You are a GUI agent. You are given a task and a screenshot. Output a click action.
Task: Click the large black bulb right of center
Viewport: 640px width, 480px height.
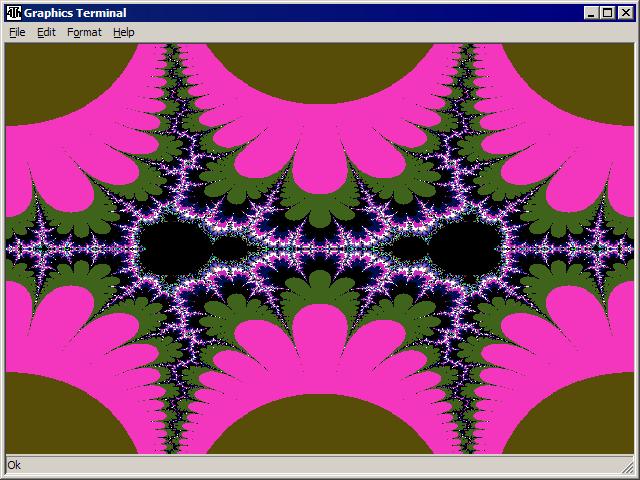click(466, 247)
